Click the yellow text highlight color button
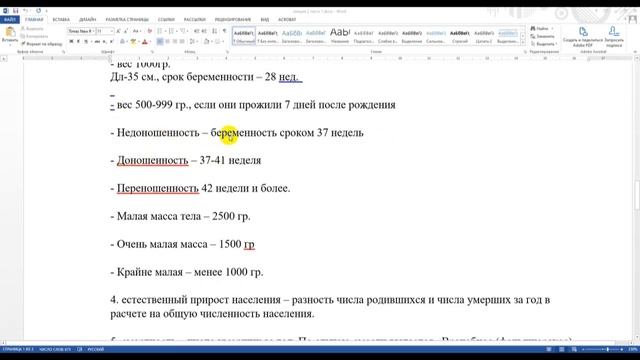Screen dimensions: 640x360 [x=133, y=42]
